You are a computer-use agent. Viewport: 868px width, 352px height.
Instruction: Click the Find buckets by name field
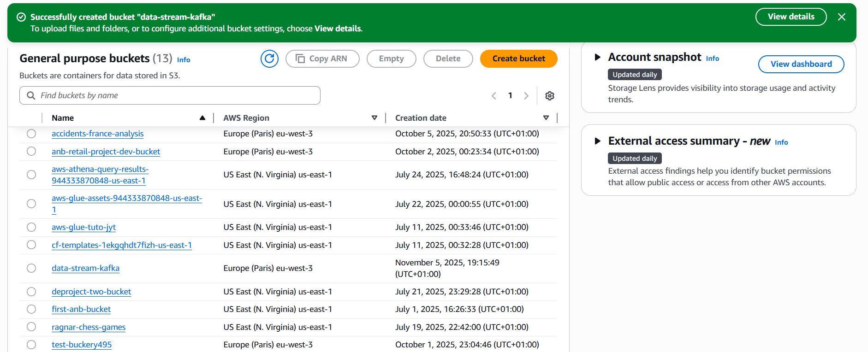[x=170, y=95]
